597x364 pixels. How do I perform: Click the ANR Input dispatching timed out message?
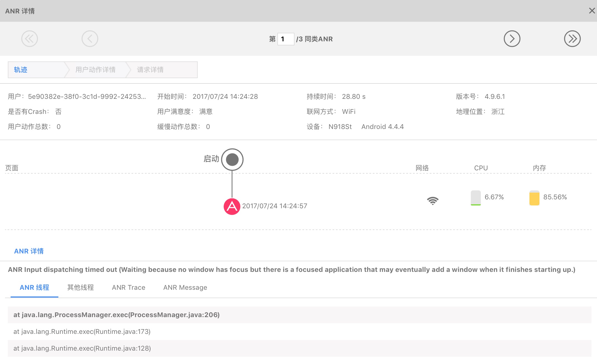click(292, 270)
